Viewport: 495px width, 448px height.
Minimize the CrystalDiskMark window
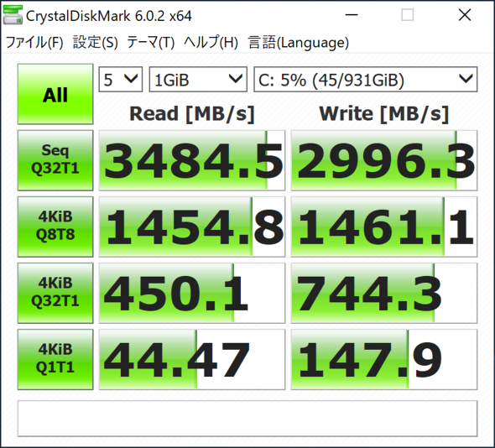coord(351,15)
